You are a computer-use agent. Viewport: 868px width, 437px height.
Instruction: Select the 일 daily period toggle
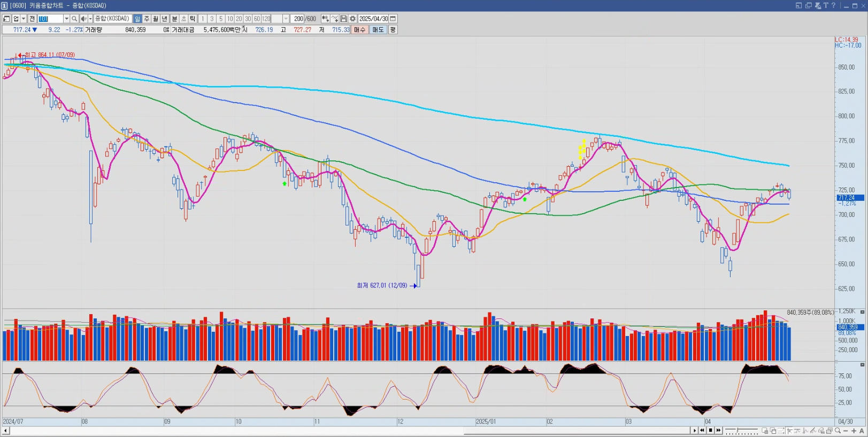coord(137,19)
